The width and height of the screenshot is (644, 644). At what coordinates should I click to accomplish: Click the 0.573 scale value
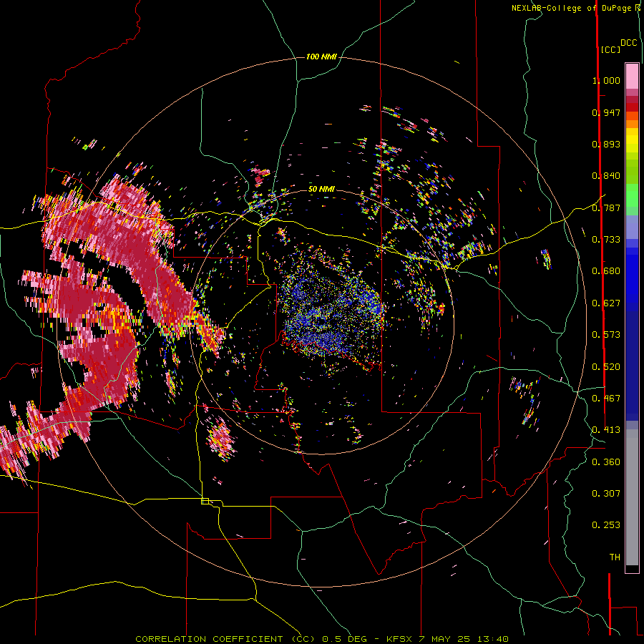(x=606, y=335)
